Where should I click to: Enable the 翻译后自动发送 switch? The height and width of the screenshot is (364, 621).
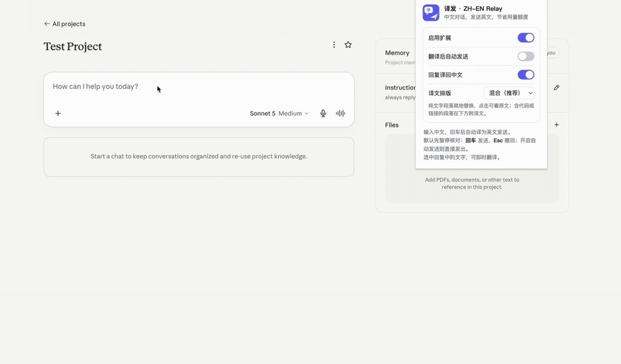(526, 57)
